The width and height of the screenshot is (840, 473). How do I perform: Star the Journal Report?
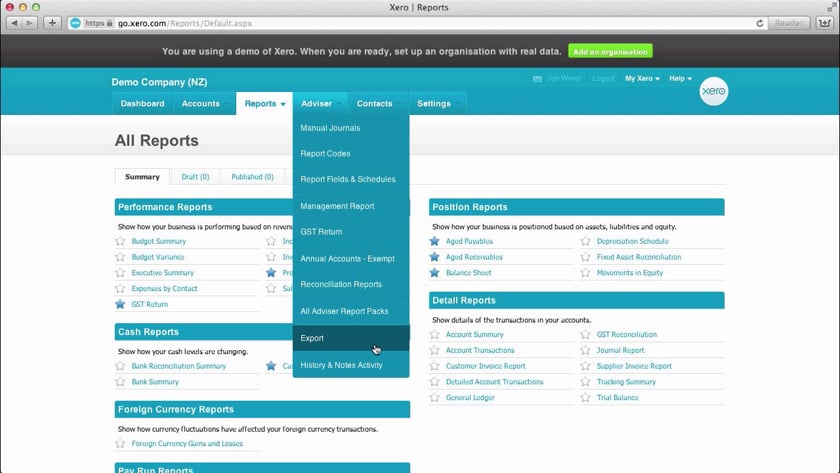coord(586,350)
